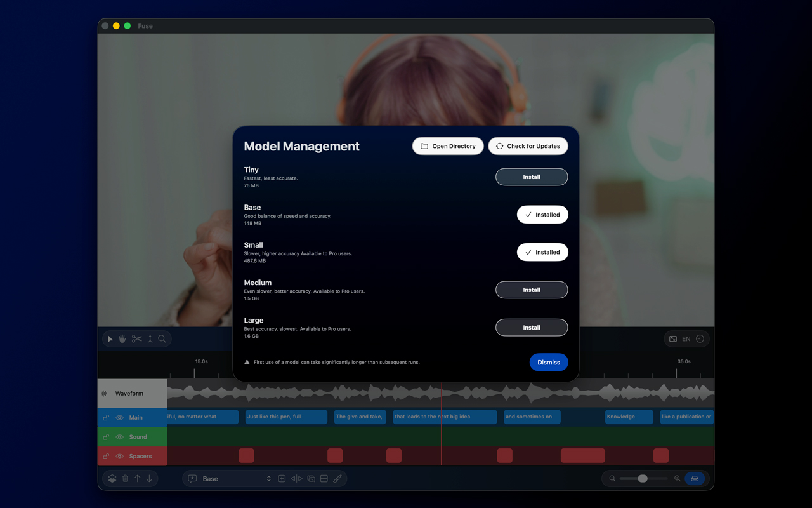This screenshot has height=508, width=812.
Task: Click the paintbrush style icon
Action: coord(337,479)
